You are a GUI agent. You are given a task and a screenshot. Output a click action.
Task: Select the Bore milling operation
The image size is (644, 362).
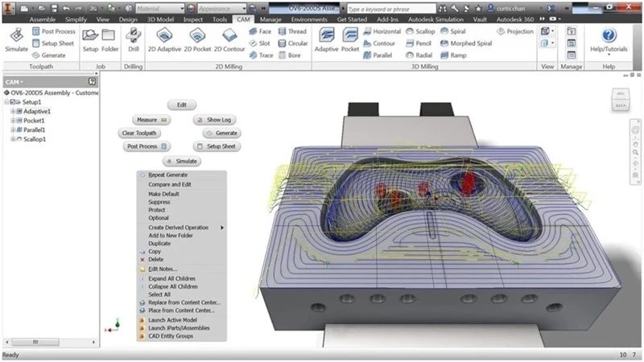click(290, 55)
